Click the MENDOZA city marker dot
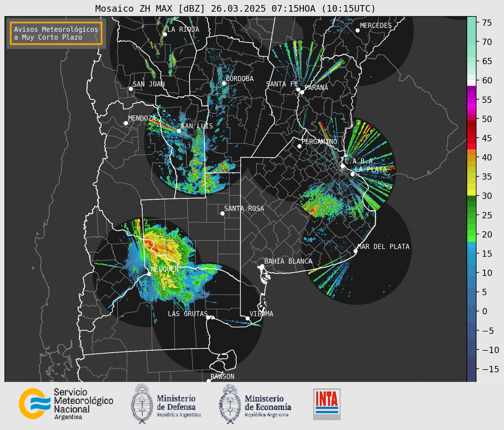 point(126,123)
